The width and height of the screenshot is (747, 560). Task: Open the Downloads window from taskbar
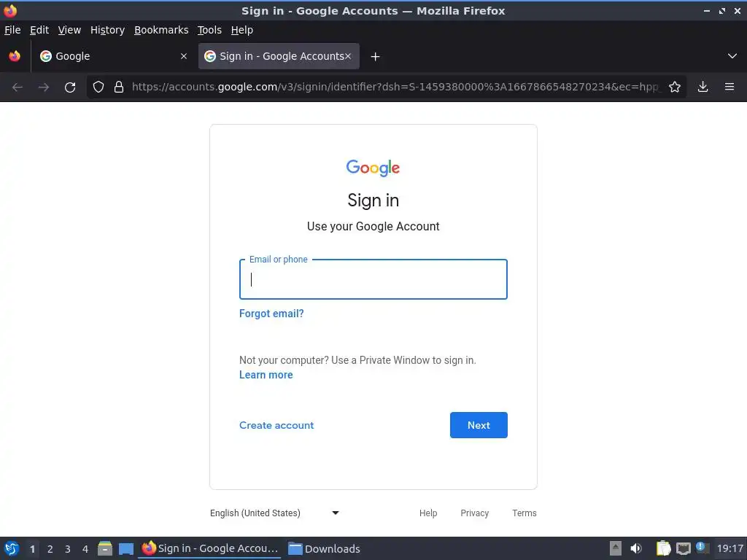coord(324,548)
